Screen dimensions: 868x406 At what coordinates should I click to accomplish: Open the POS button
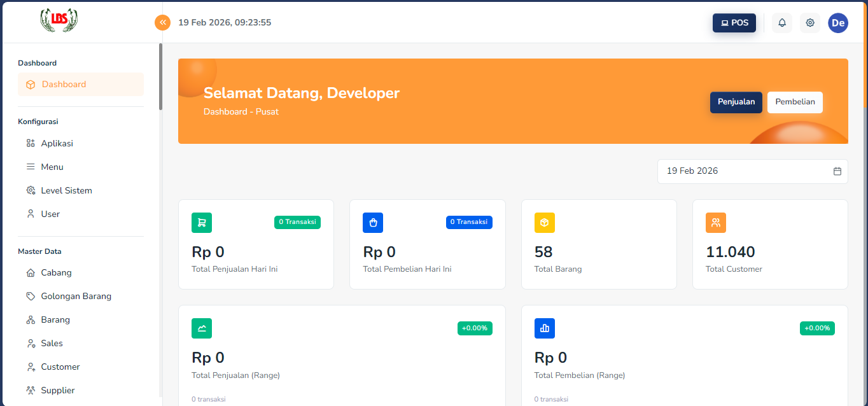pos(734,23)
